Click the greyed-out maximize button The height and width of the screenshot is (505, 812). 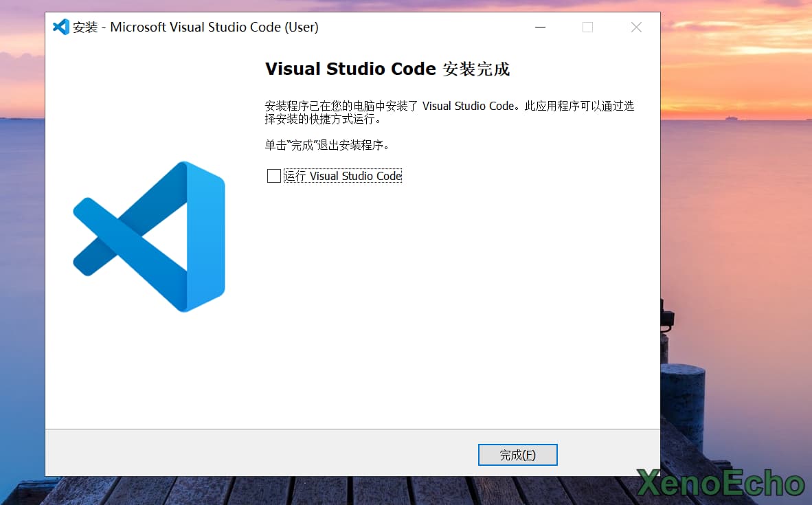587,27
